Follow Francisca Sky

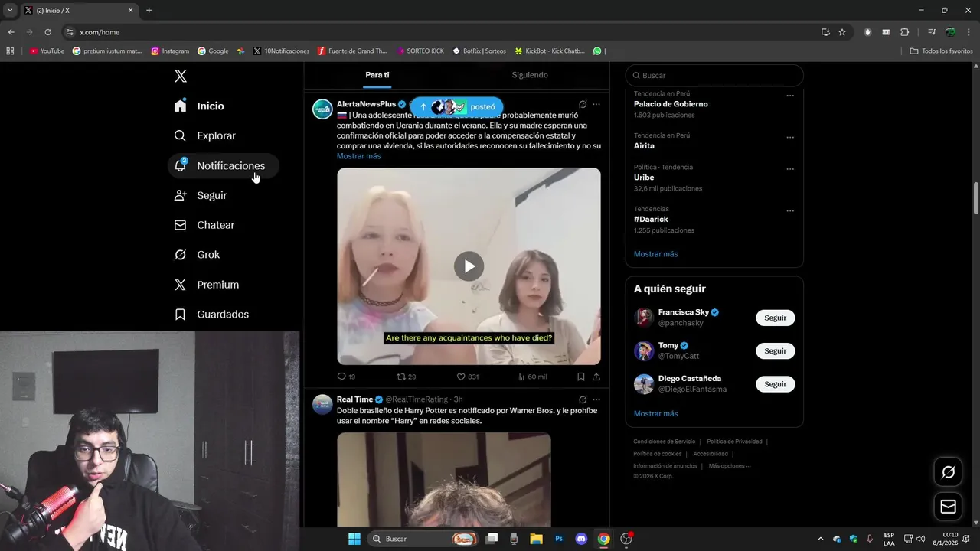(x=775, y=318)
